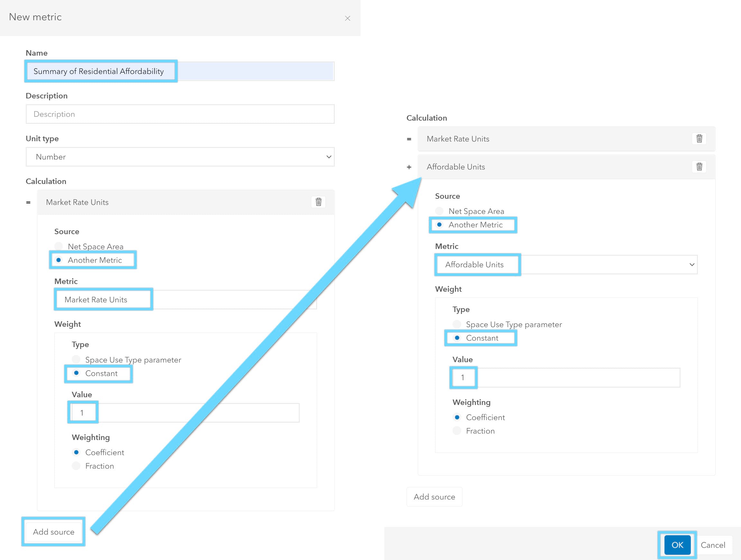Image resolution: width=741 pixels, height=560 pixels.
Task: Delete the Market Rate Units calculation source
Action: (319, 202)
